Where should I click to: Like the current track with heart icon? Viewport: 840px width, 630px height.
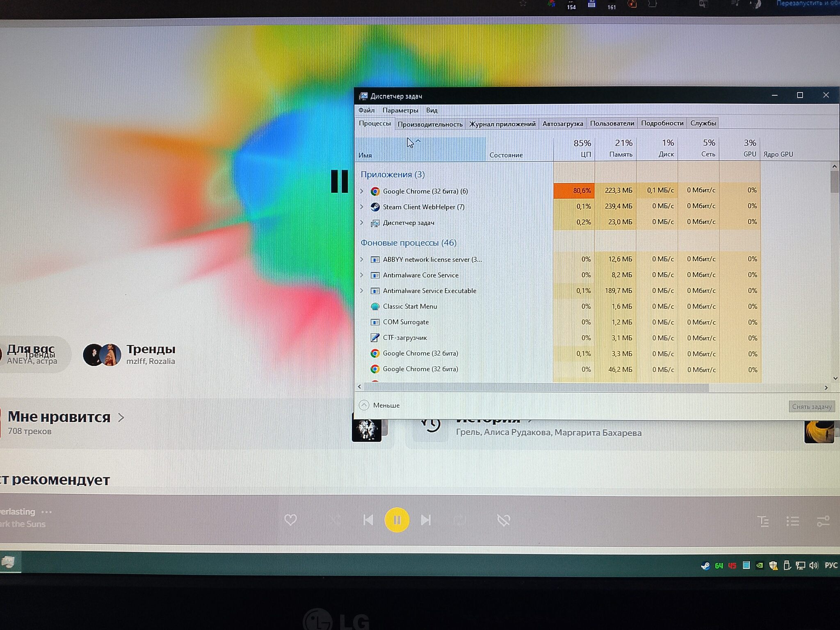tap(290, 520)
